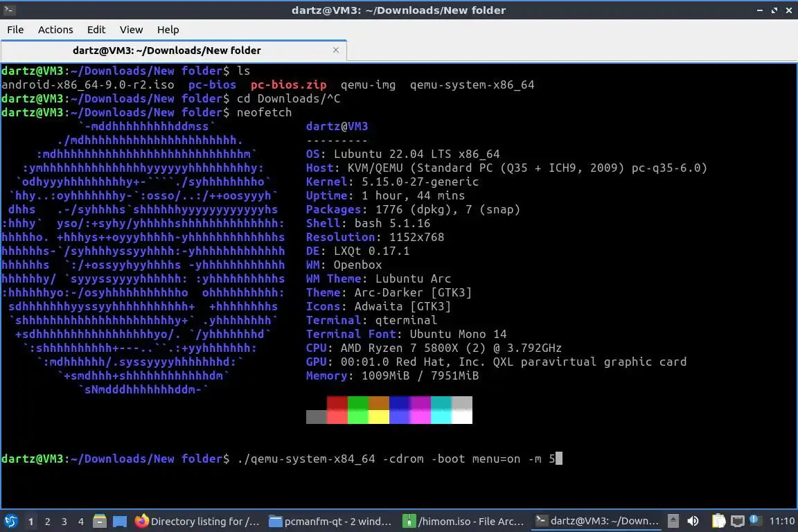Viewport: 798px width, 532px height.
Task: Click the pc-bios.zip filename in ls output
Action: (288, 85)
